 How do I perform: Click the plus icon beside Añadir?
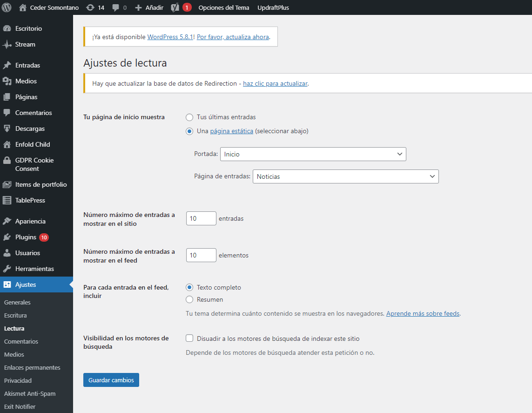pyautogui.click(x=138, y=8)
